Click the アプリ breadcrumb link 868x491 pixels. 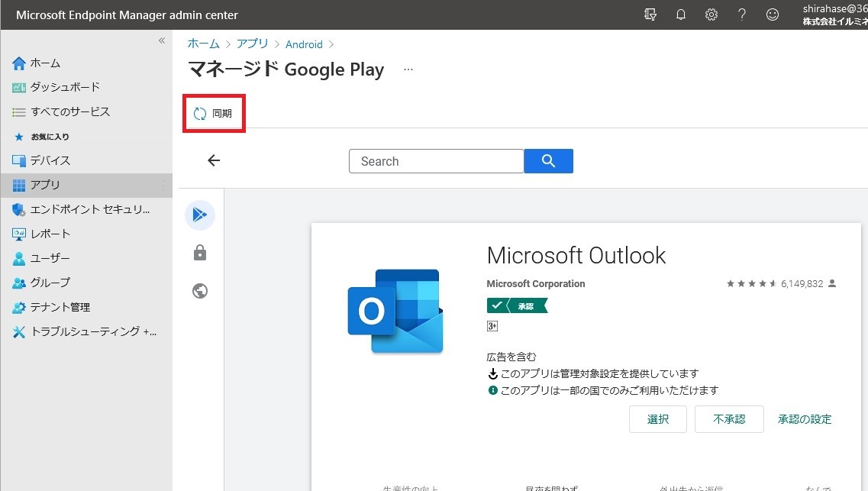pyautogui.click(x=253, y=44)
